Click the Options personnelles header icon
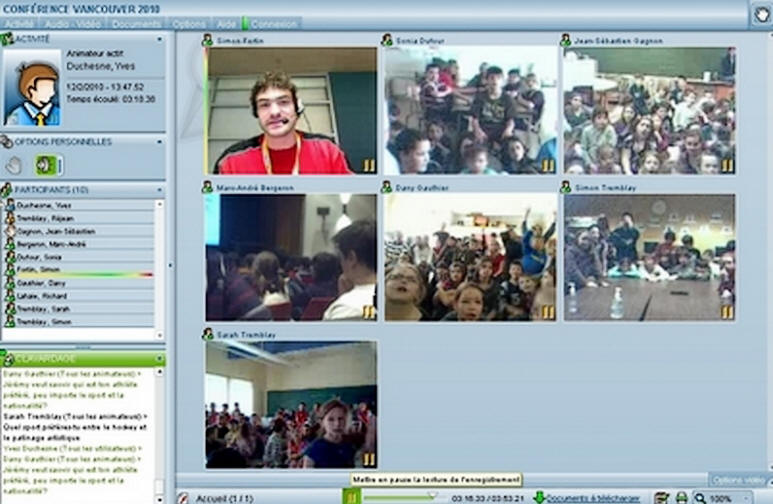The width and height of the screenshot is (773, 504). [6, 142]
